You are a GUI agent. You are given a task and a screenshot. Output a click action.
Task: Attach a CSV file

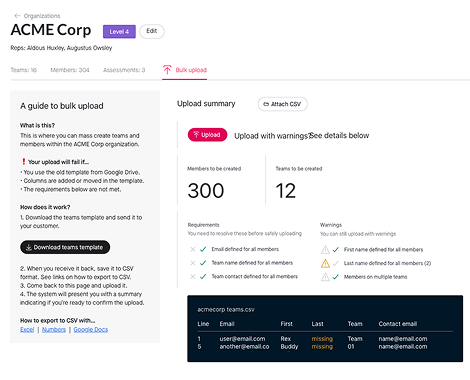tap(283, 104)
